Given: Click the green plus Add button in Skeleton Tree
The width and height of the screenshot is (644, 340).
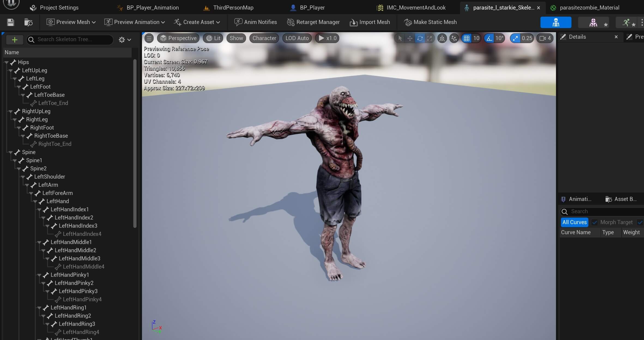Looking at the screenshot, I should (x=14, y=40).
